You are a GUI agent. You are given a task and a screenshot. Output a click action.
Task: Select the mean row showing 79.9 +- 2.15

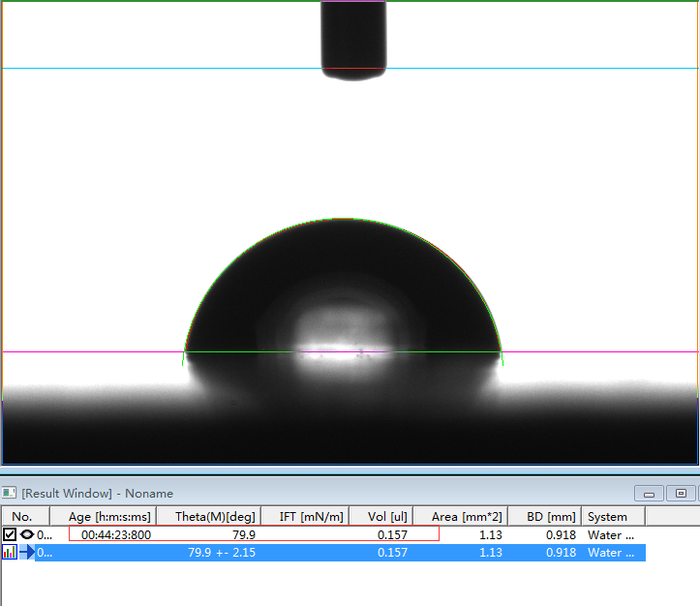221,553
